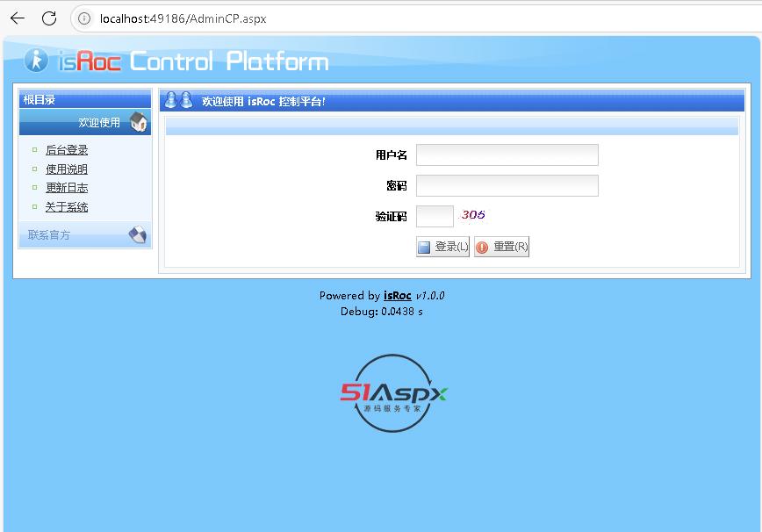Collapse the 欢迎使用 sidebar section
Image resolution: width=762 pixels, height=532 pixels.
coord(85,122)
